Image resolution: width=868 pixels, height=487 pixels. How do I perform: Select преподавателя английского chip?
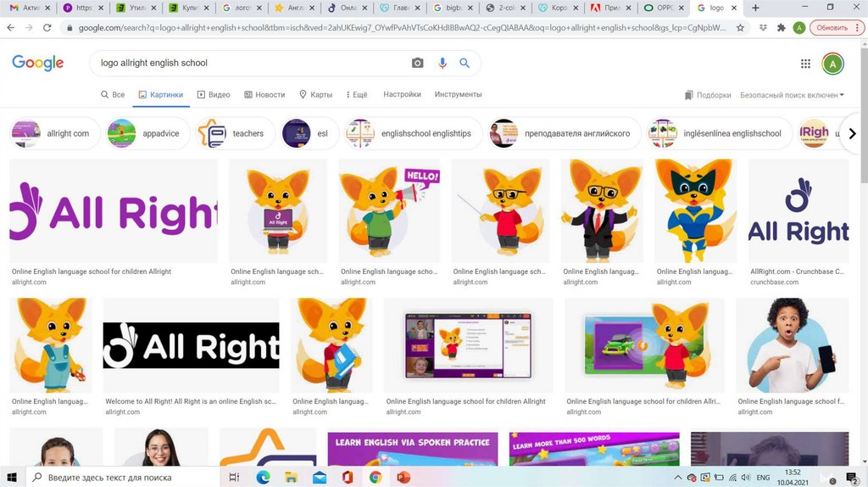point(564,133)
